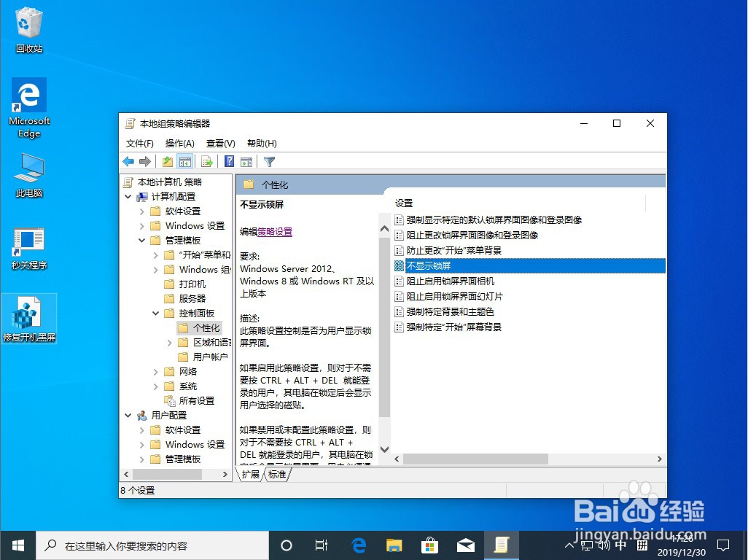
Task: Collapse 管理模板 under 计算机配置
Action: [141, 241]
